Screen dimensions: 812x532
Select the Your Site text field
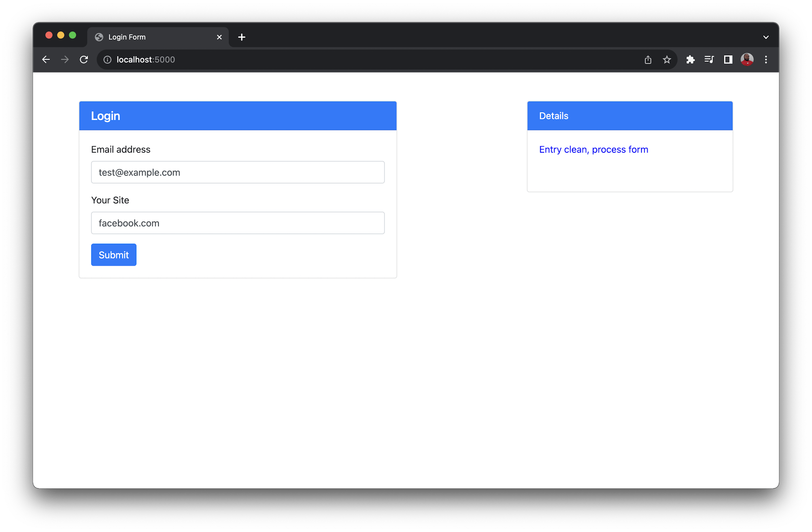[x=238, y=223]
